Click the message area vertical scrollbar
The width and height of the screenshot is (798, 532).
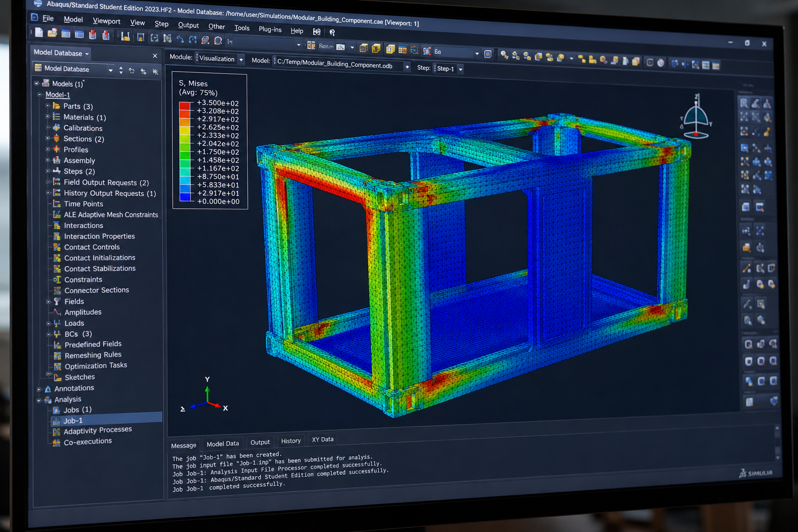(x=777, y=443)
